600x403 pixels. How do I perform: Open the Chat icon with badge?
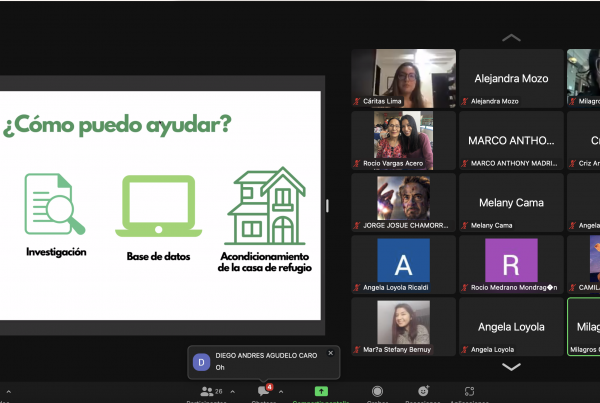[265, 390]
